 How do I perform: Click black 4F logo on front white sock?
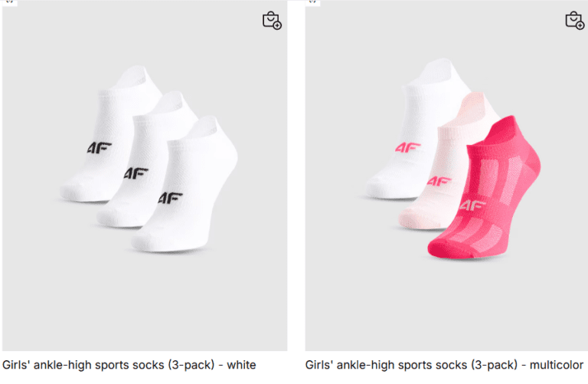point(171,198)
